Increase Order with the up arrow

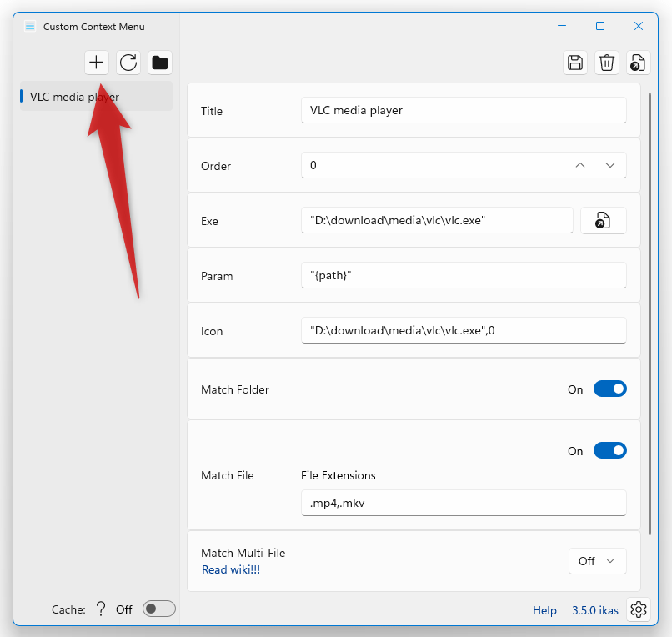[x=579, y=165]
